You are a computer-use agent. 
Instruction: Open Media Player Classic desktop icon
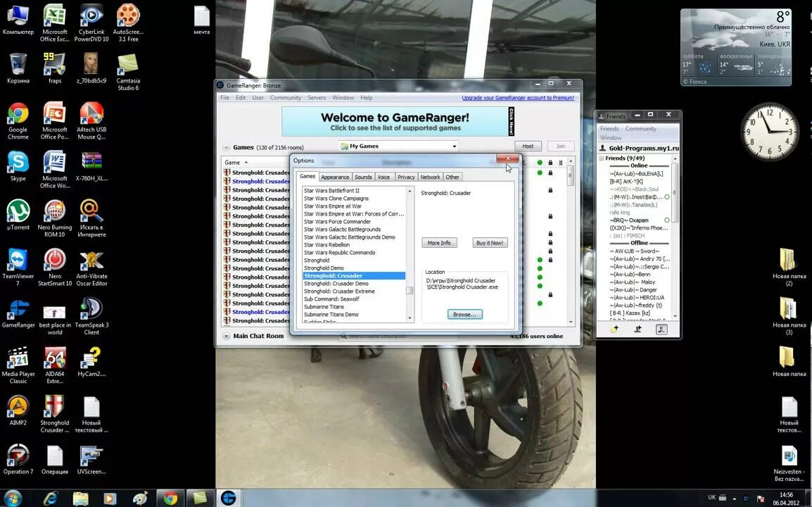(x=18, y=365)
